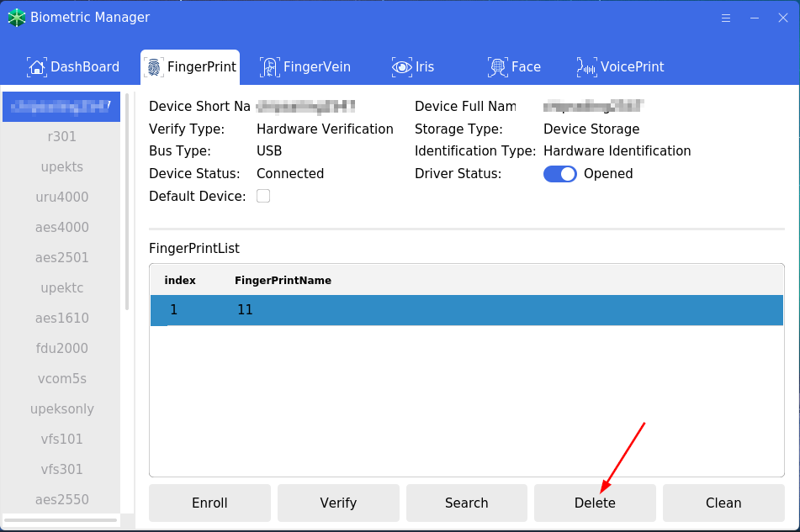Click the Clean button
800x532 pixels.
[723, 503]
